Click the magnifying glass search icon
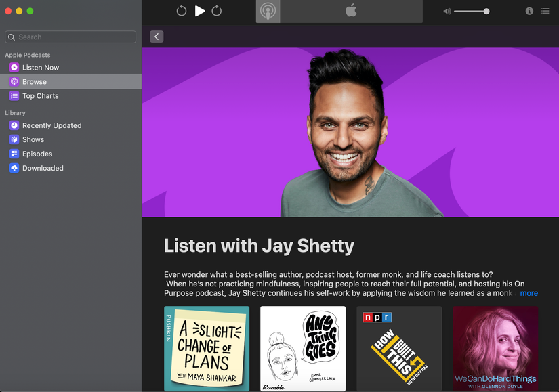559x392 pixels. coord(12,37)
